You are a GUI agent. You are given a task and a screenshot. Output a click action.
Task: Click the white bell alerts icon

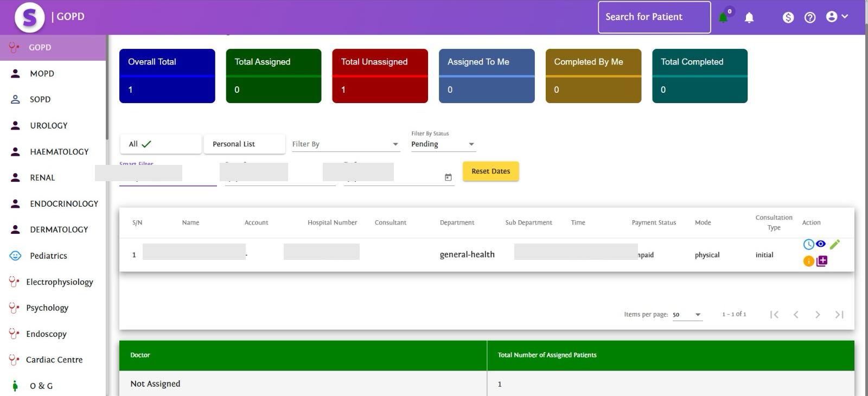pos(749,18)
